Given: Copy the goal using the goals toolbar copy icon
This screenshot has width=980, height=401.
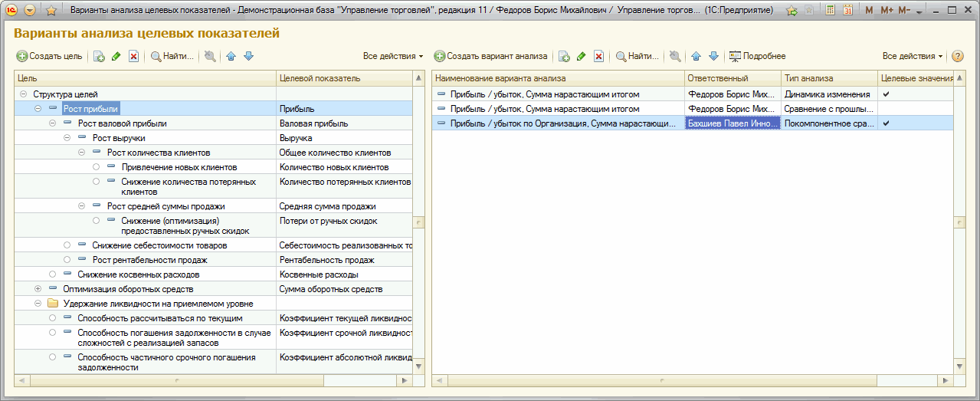Looking at the screenshot, I should point(98,56).
